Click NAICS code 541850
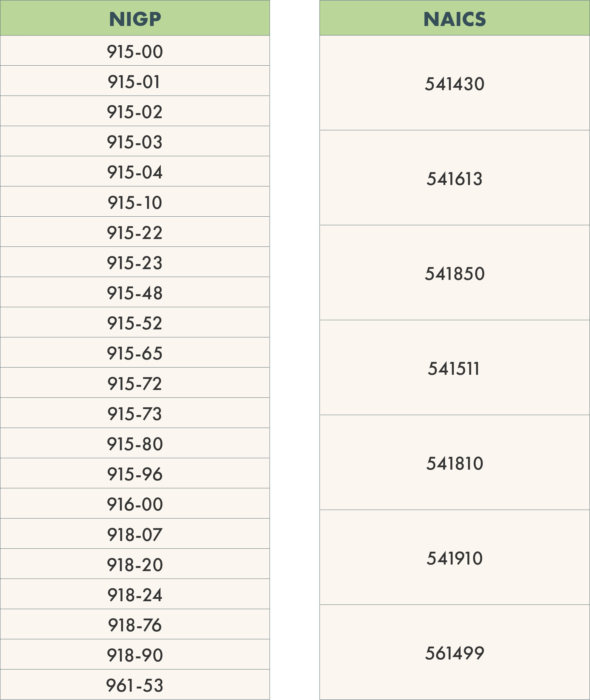 tap(454, 273)
